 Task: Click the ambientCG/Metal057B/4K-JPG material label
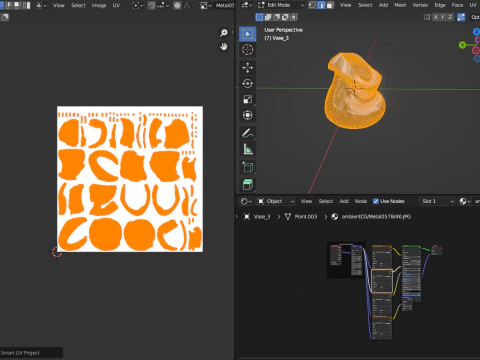376,217
